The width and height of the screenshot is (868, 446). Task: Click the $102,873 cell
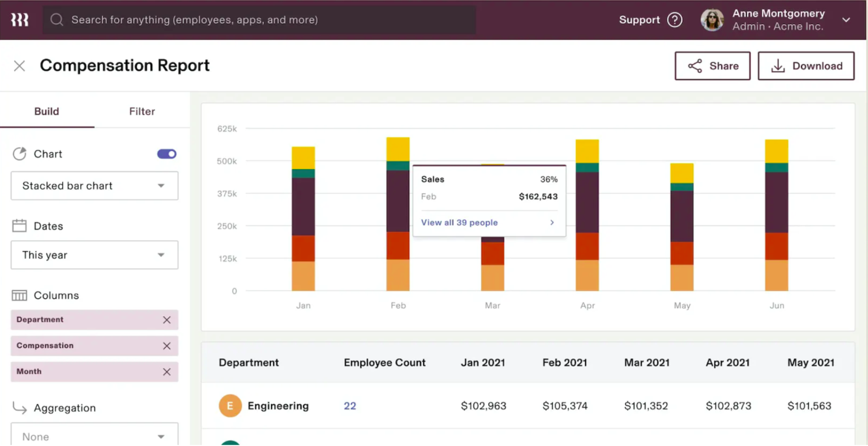(x=728, y=406)
